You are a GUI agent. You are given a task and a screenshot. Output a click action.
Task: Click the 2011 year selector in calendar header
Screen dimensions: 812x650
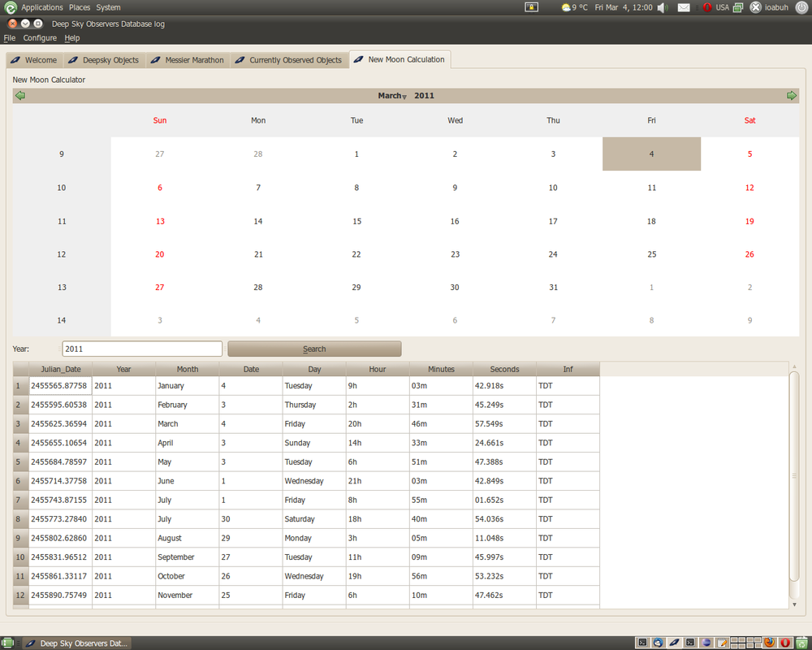424,96
